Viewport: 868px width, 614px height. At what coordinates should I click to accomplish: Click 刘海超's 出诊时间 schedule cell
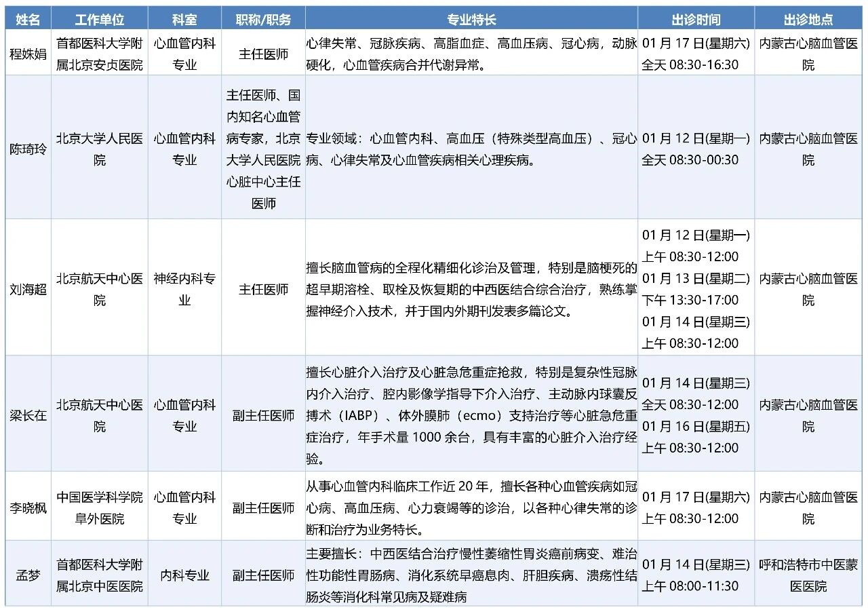pos(696,289)
